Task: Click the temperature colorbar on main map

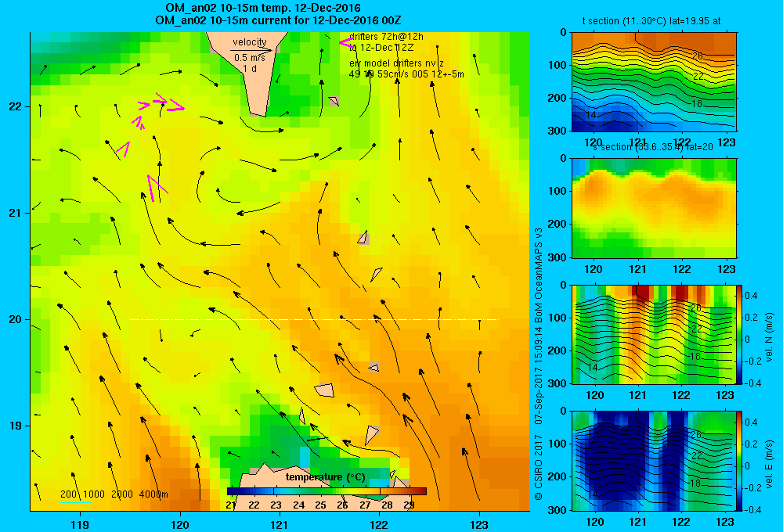Action: pyautogui.click(x=327, y=491)
